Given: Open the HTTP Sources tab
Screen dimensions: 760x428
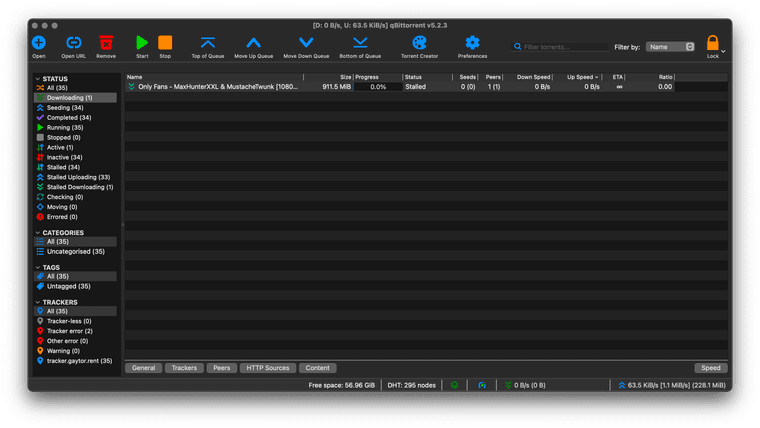Looking at the screenshot, I should click(x=268, y=368).
